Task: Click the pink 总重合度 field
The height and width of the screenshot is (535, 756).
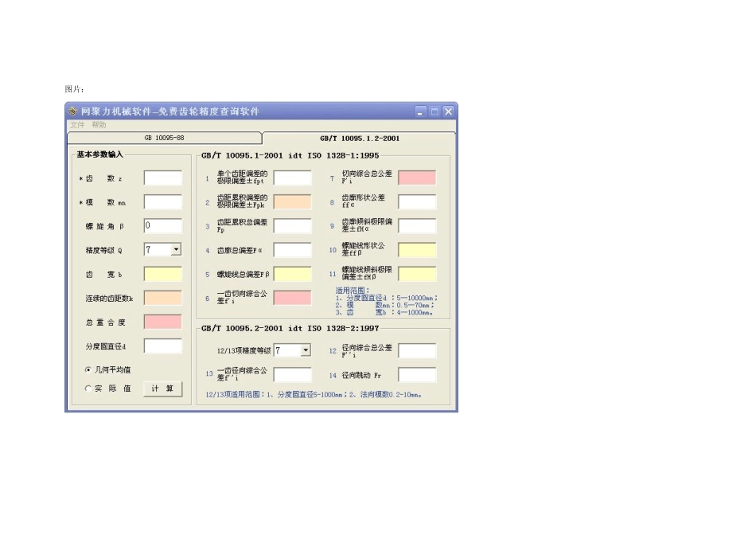Action: point(163,322)
